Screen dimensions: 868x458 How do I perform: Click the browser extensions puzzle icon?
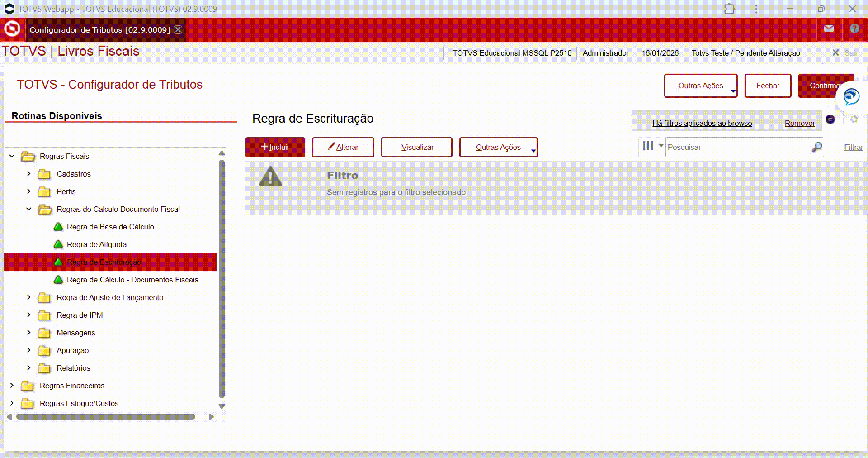[729, 9]
